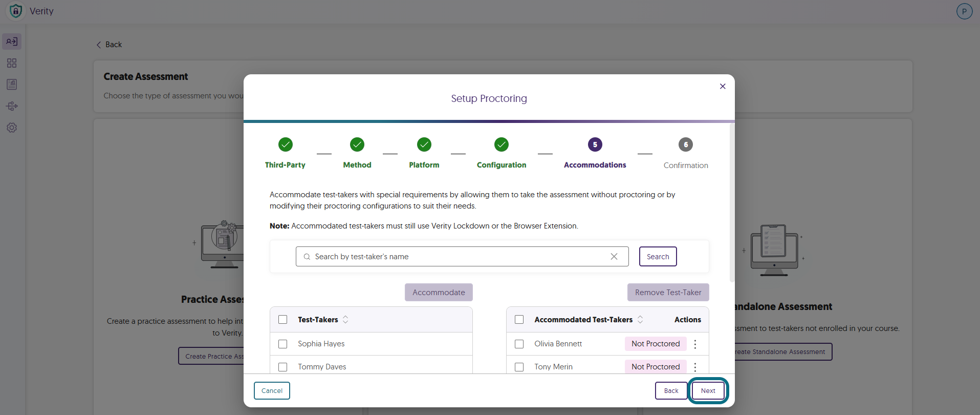This screenshot has height=415, width=980.
Task: Open the profile avatar P
Action: [964, 11]
